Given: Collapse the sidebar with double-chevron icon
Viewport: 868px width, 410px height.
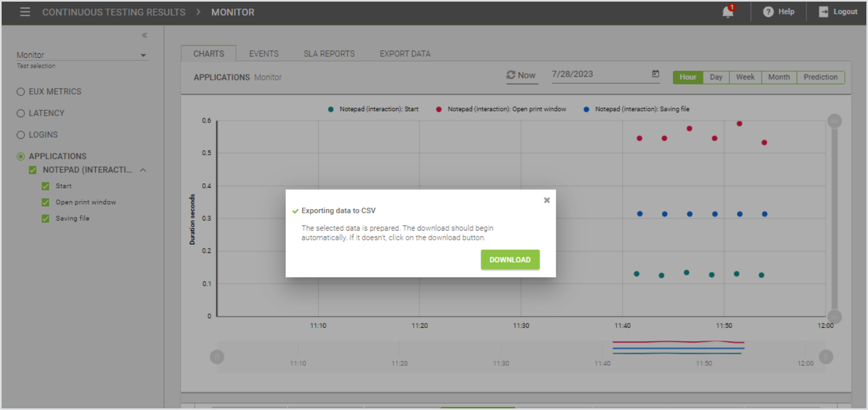Looking at the screenshot, I should coord(144,36).
